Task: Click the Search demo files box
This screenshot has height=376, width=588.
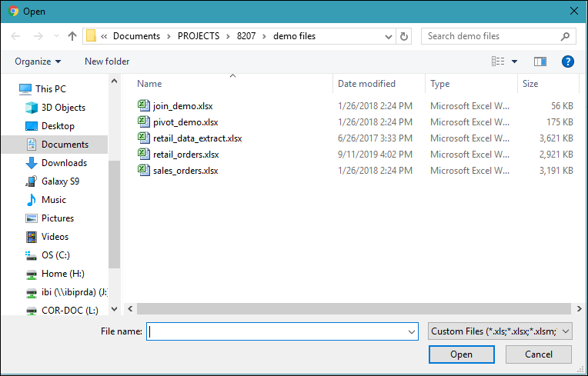Action: pyautogui.click(x=493, y=36)
